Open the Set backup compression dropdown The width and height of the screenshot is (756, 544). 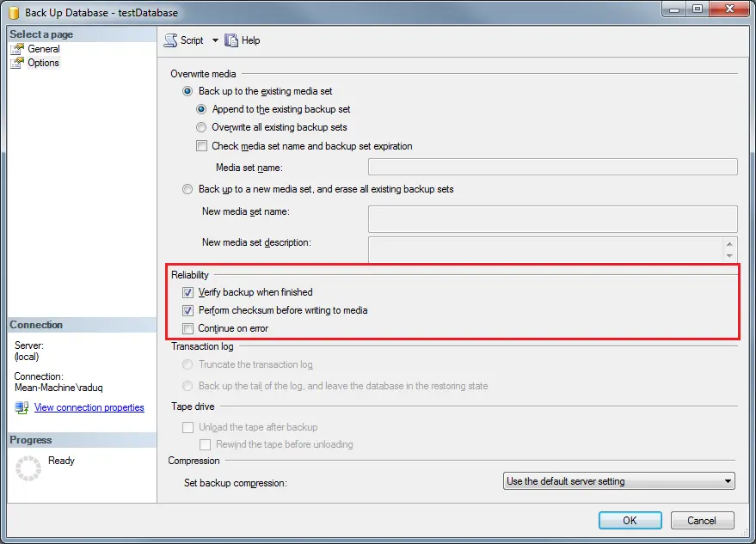619,481
